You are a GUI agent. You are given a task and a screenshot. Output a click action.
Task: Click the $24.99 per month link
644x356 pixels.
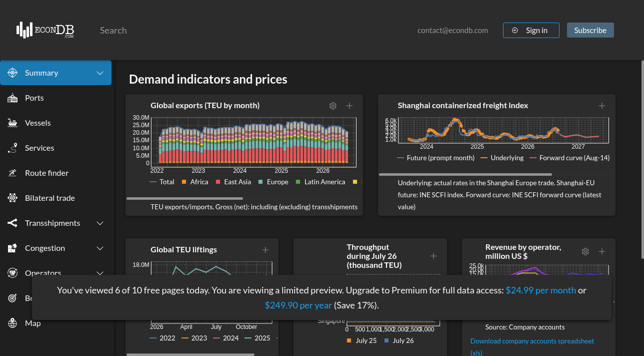click(x=541, y=290)
